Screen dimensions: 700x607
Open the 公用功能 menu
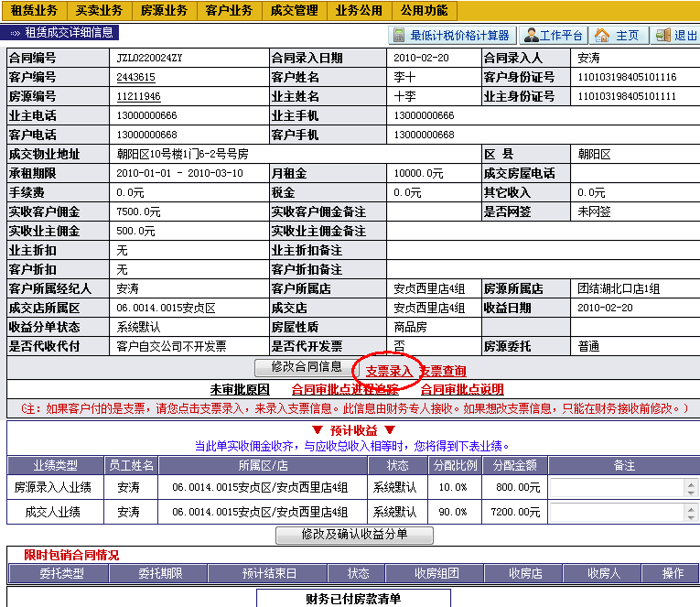[424, 10]
